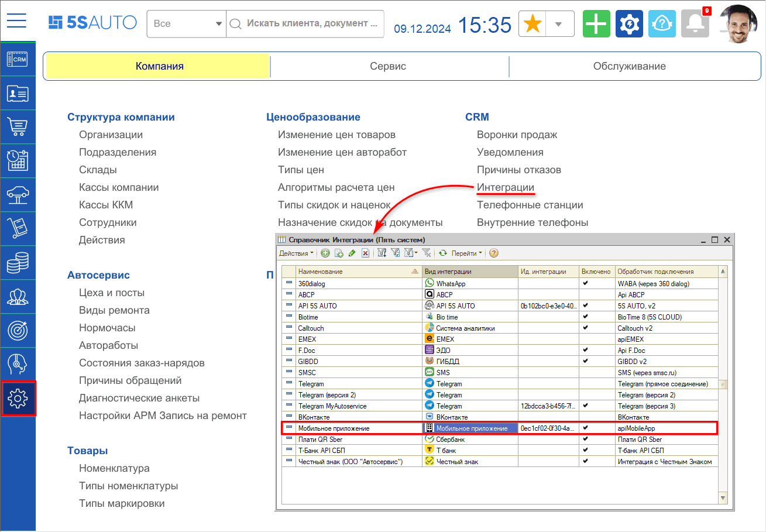Viewport: 766px width, 532px height.
Task: Open the people group sidebar section
Action: click(18, 297)
